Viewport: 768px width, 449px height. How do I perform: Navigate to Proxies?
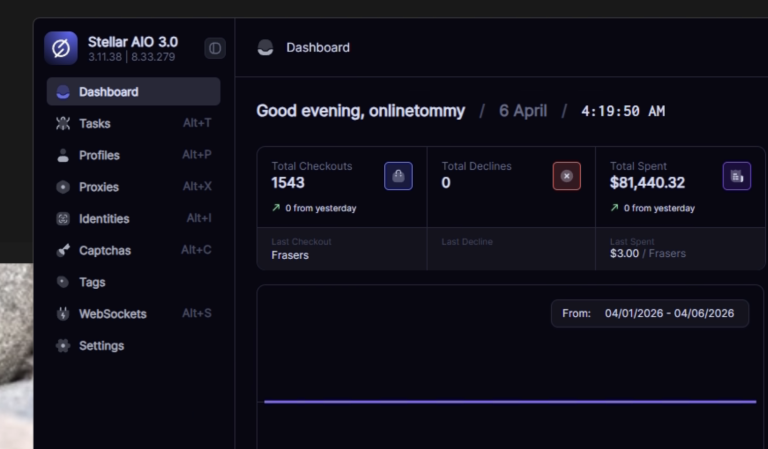[133, 187]
